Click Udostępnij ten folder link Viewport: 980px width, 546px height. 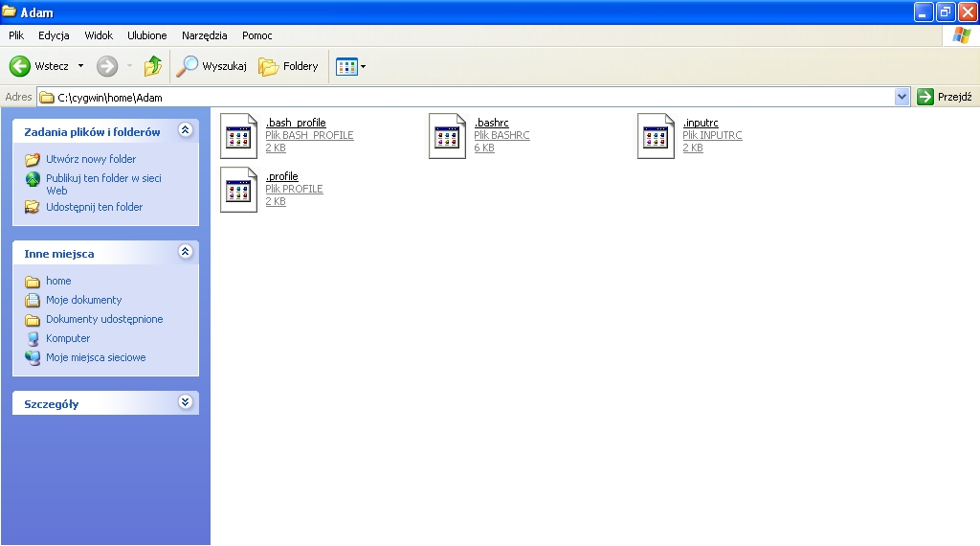(x=95, y=207)
